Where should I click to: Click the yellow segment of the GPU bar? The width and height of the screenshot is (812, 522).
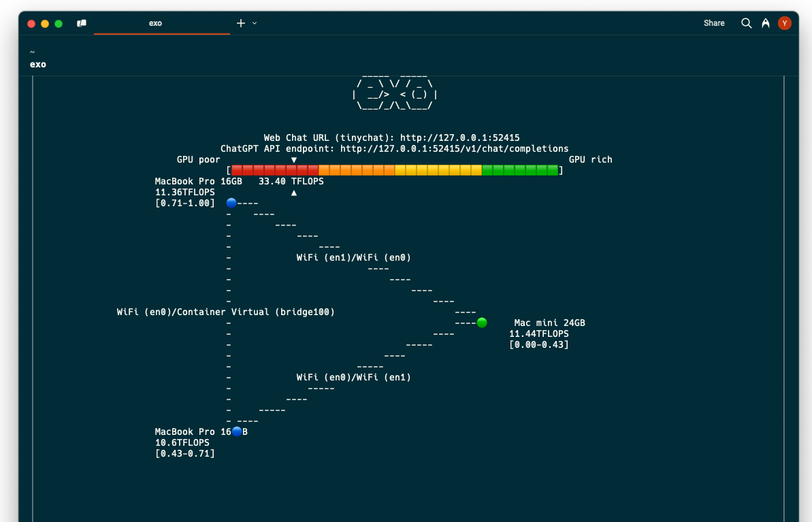438,170
